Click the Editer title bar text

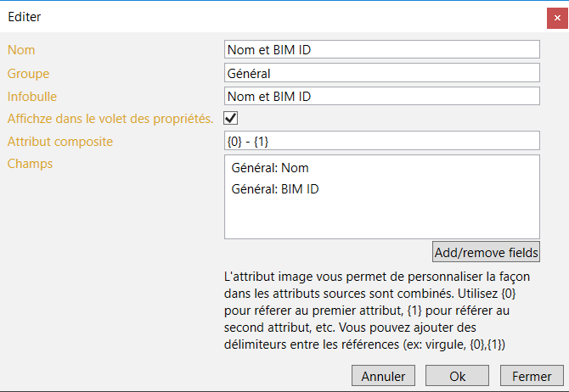pos(24,16)
